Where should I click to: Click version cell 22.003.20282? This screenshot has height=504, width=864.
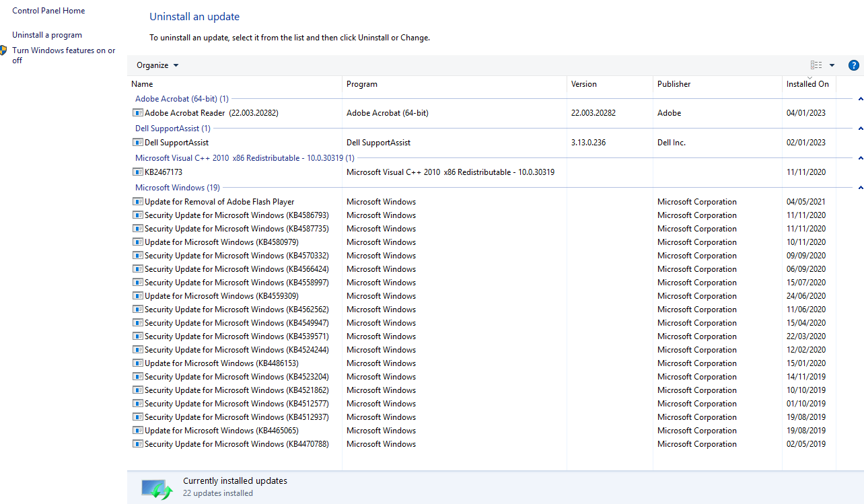pyautogui.click(x=593, y=113)
